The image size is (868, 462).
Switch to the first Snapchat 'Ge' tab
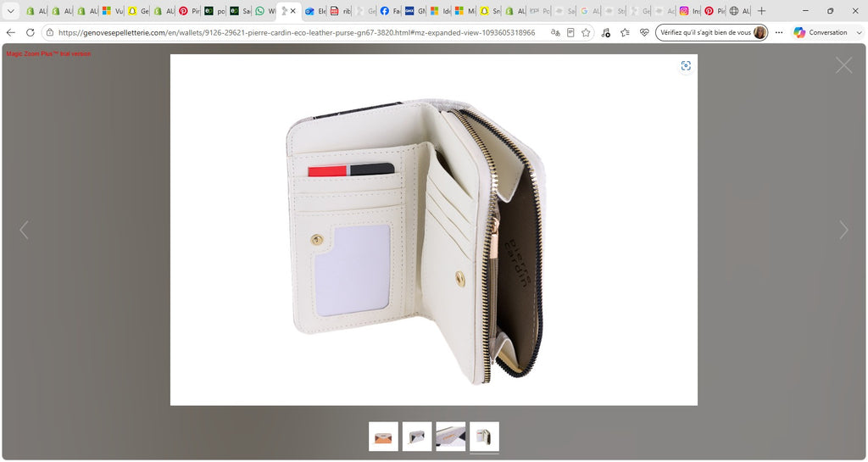[137, 10]
